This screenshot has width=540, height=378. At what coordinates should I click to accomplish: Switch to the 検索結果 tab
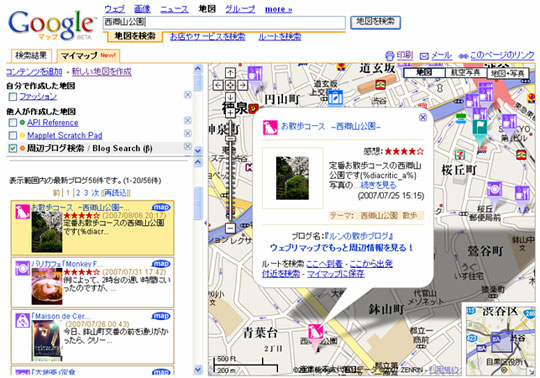31,55
